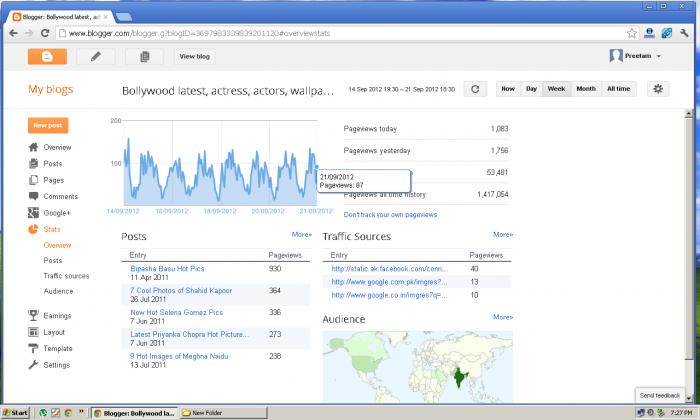Bookmark page with the star icon

point(632,33)
